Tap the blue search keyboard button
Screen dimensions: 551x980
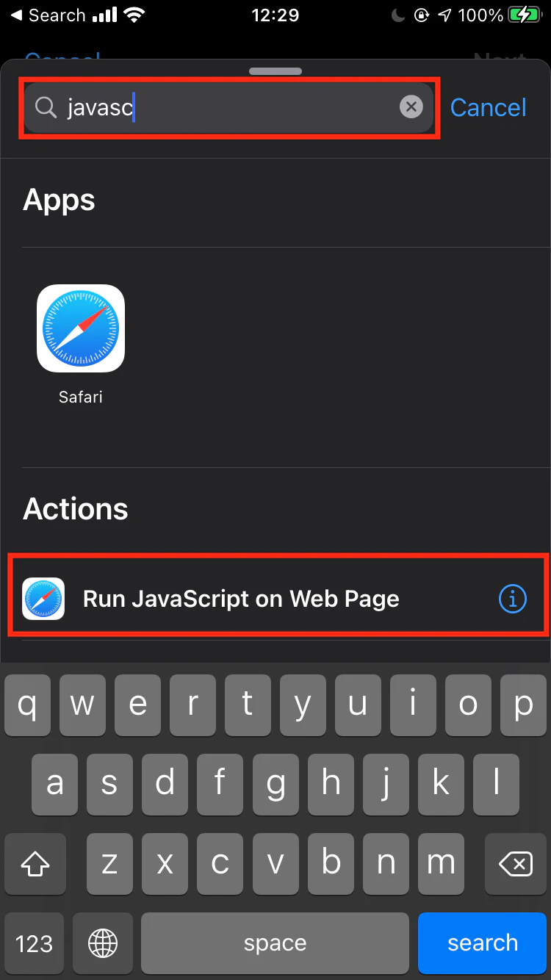(x=483, y=943)
